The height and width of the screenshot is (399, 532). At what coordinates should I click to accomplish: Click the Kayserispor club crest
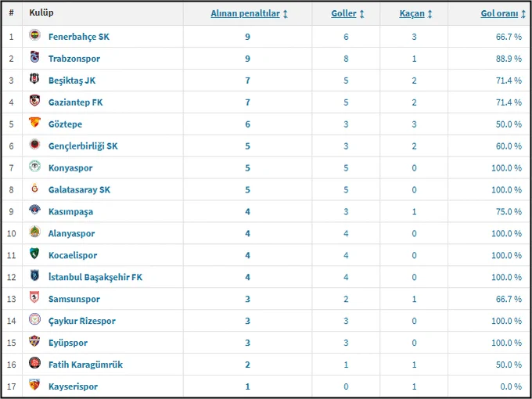[34, 385]
